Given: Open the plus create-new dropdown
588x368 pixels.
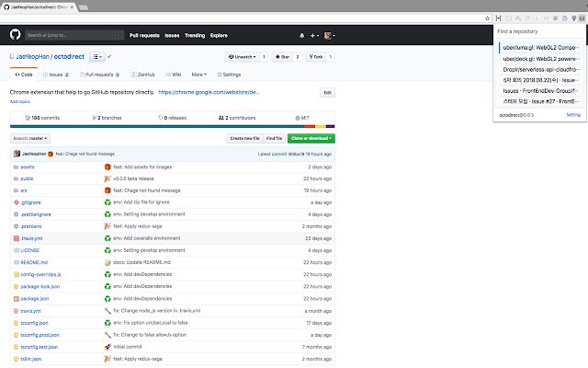Looking at the screenshot, I should 314,35.
